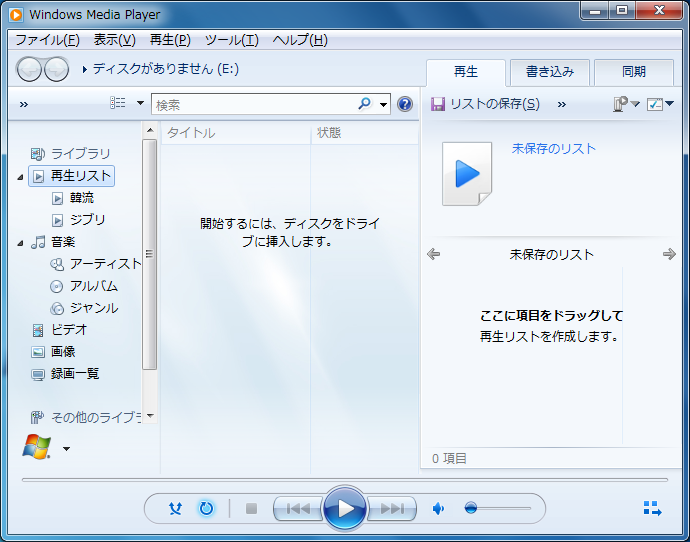Go to next list with right arrow
Screen dimensions: 690x542
[669, 254]
